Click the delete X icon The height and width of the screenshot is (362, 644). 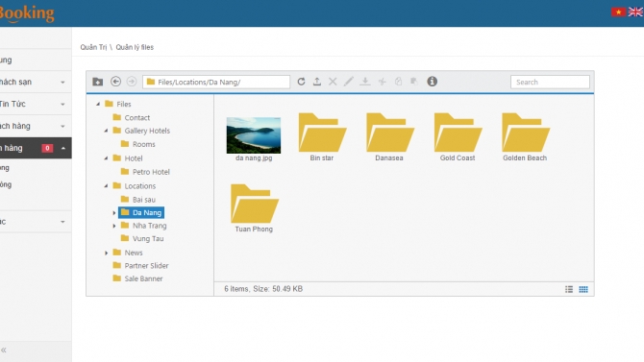pos(333,82)
